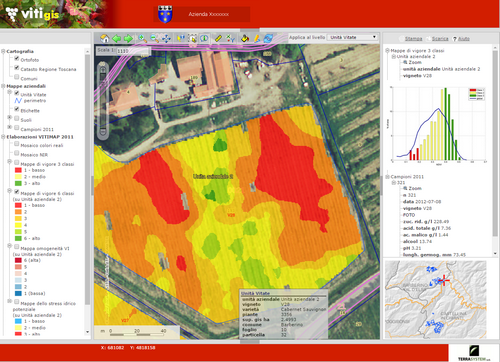Toggle the Mappe di vigore 6 classi checkbox

16,192
